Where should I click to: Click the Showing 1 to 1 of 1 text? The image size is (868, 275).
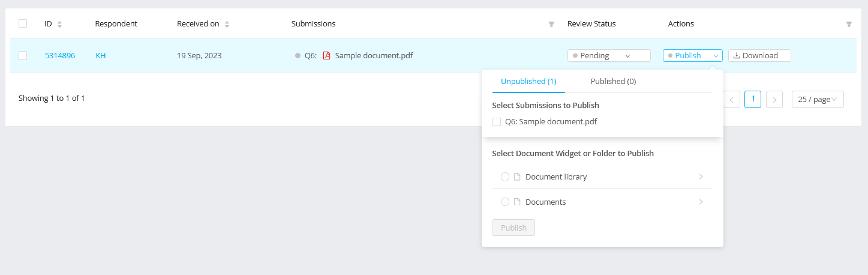(52, 98)
